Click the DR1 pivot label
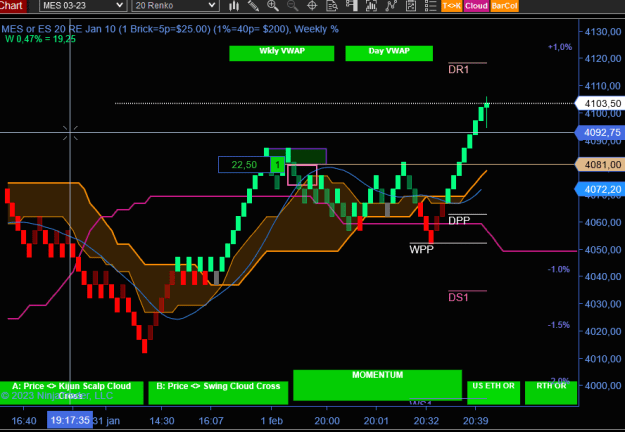 click(x=458, y=70)
